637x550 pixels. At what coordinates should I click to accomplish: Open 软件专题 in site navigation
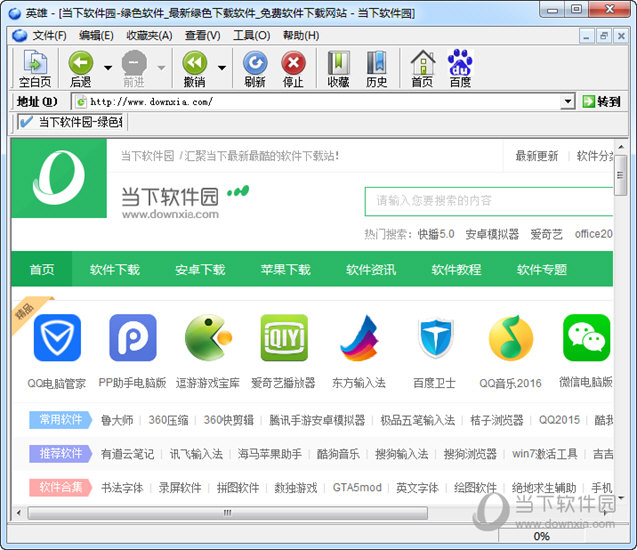point(542,269)
